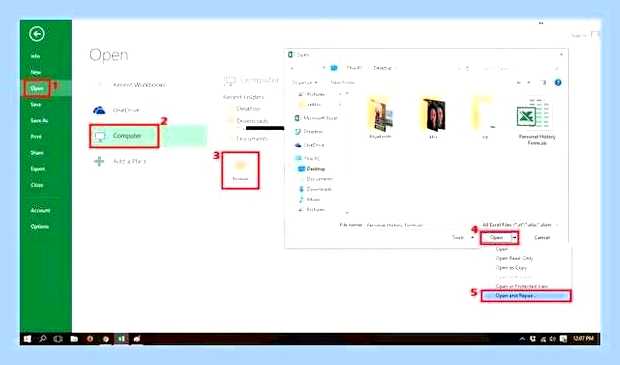Click the volume icon in system tray
The image size is (620, 365).
553,339
